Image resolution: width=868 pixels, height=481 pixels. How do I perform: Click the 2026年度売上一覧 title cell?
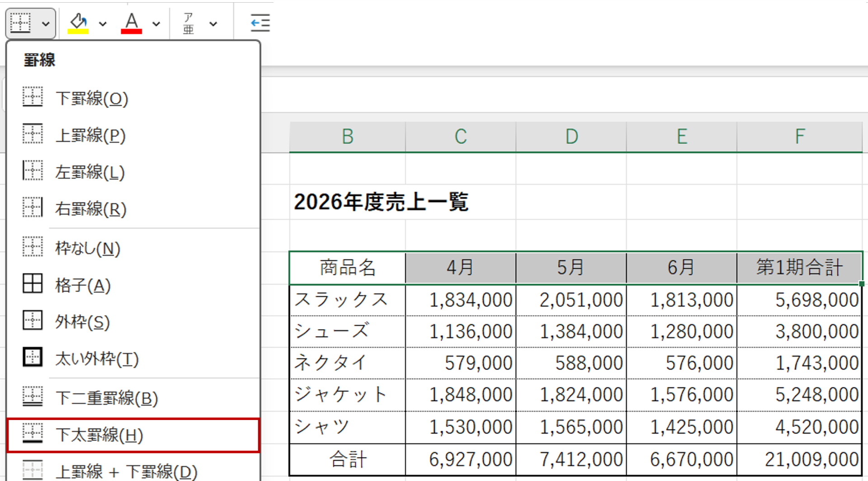pos(381,202)
